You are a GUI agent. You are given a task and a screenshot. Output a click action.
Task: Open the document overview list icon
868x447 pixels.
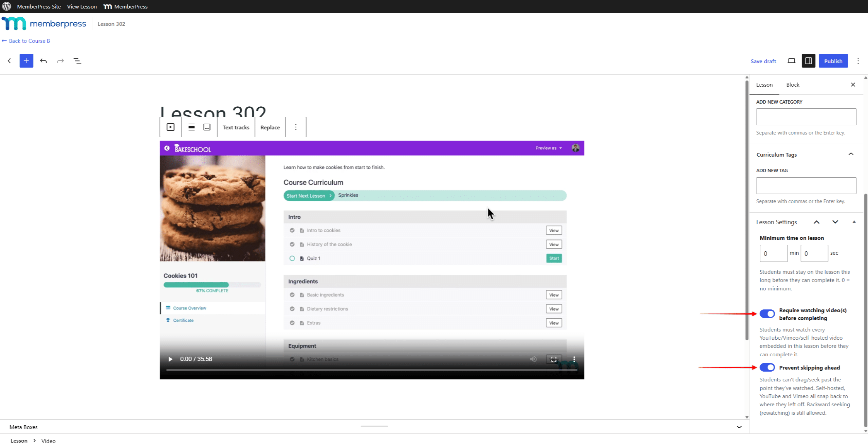tap(77, 61)
